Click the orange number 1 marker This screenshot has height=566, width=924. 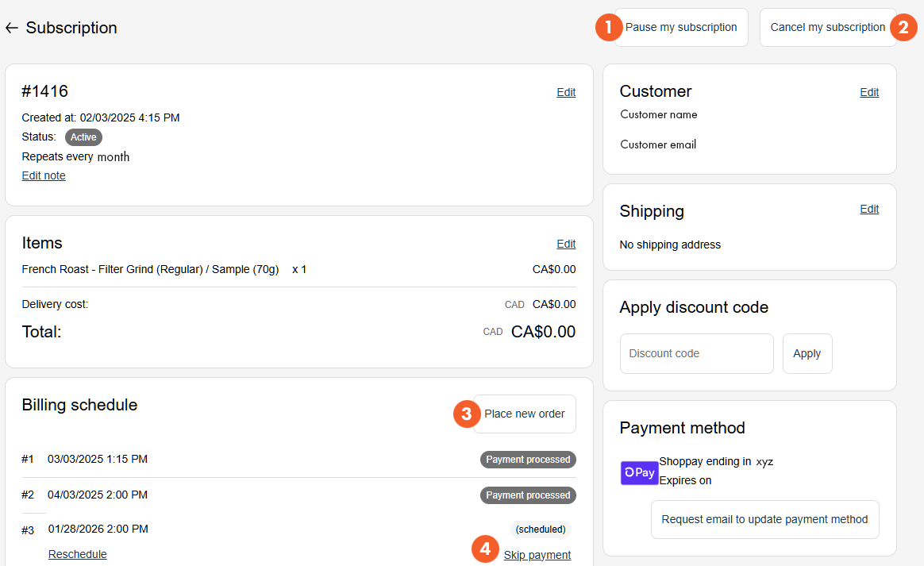(609, 28)
